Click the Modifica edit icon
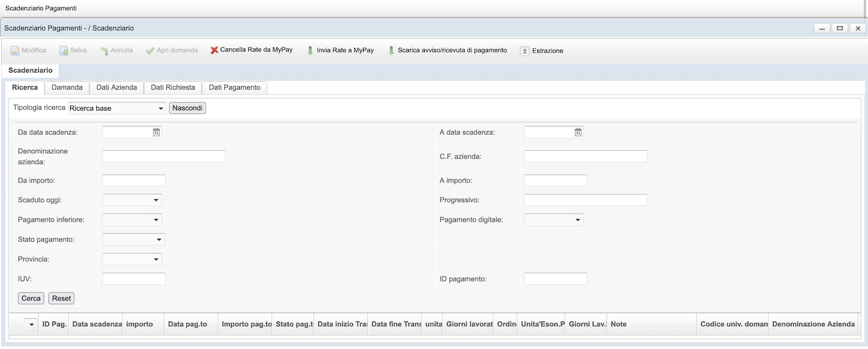This screenshot has height=349, width=868. (15, 50)
